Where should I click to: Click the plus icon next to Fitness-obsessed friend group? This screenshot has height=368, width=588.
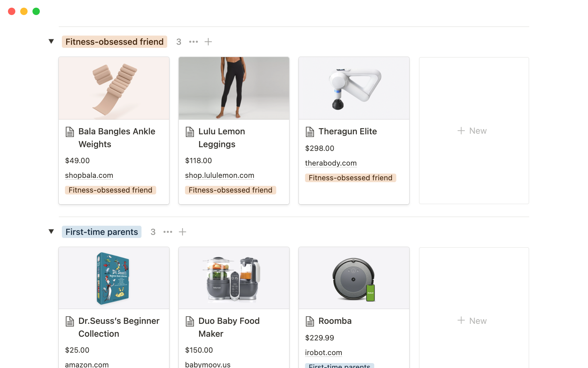coord(208,41)
